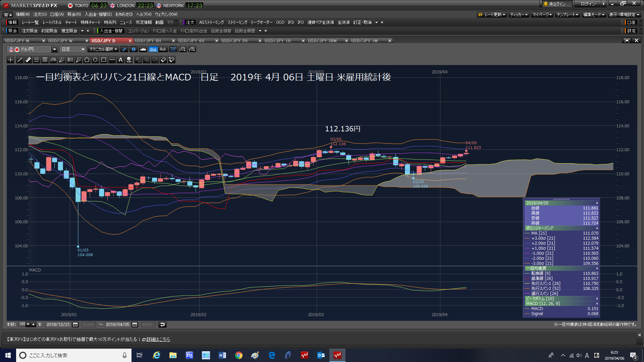The image size is (644, 362).
Task: Open the 情報(M) menu
Action: pos(23,14)
